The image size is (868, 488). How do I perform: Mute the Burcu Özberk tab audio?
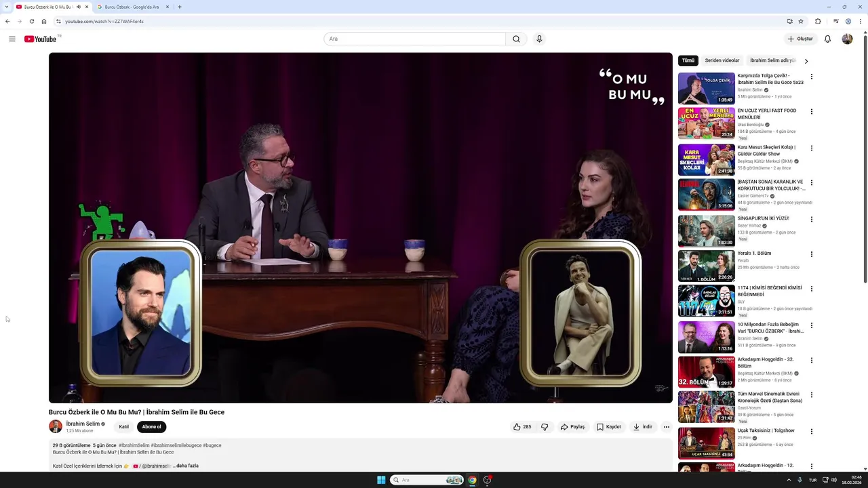coord(79,7)
